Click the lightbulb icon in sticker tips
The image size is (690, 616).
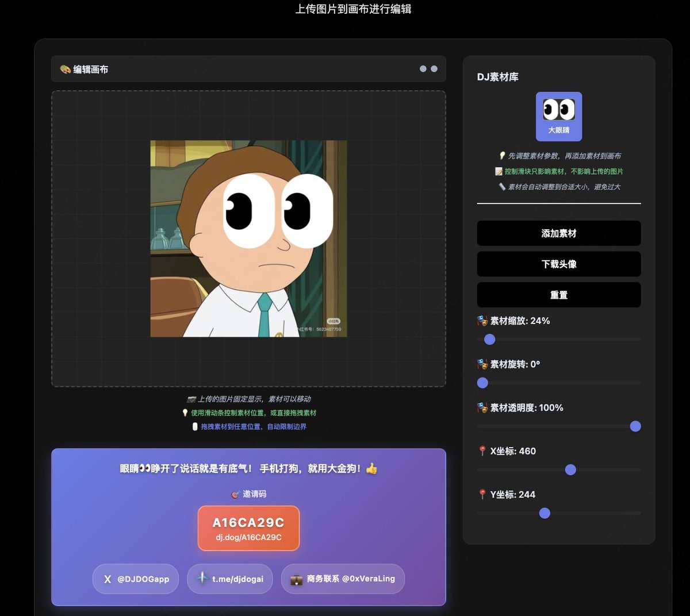(502, 156)
